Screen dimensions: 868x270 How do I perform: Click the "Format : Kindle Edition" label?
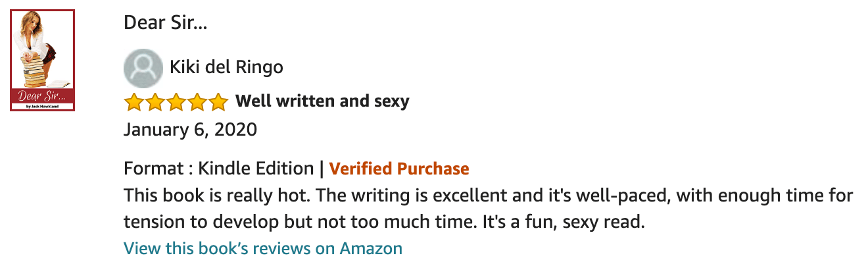(x=218, y=169)
